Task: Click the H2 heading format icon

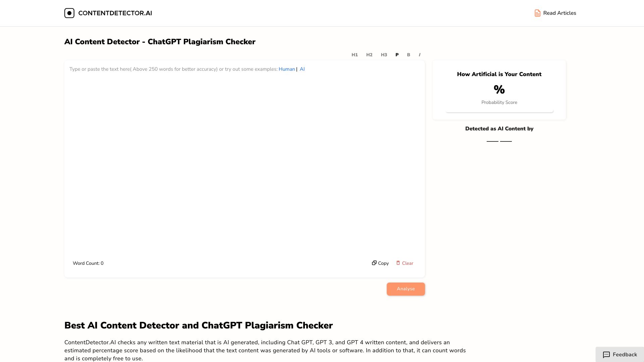Action: (369, 54)
